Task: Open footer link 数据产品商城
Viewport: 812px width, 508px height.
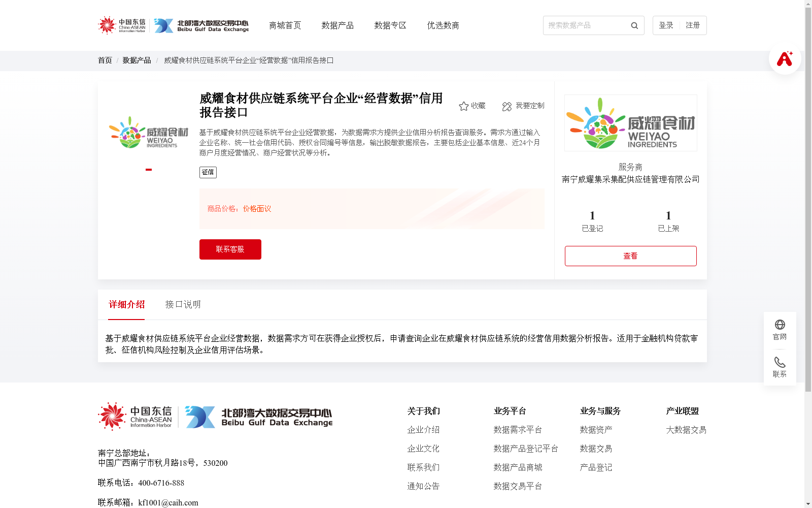Action: click(518, 467)
